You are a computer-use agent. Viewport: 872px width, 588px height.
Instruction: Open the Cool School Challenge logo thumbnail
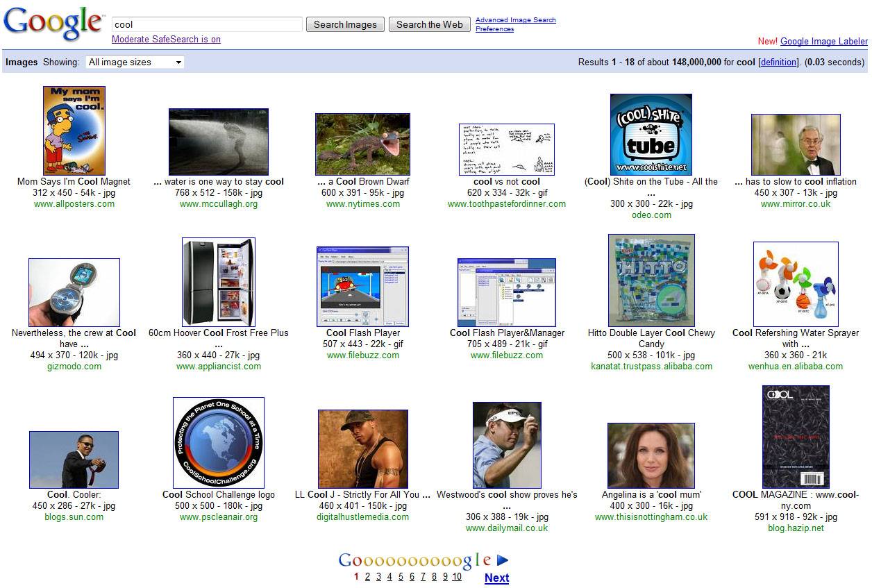[219, 443]
